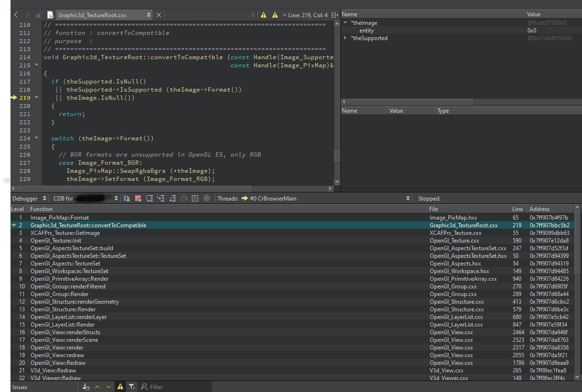
Task: Clear the Issues pane
Action: (x=86, y=387)
